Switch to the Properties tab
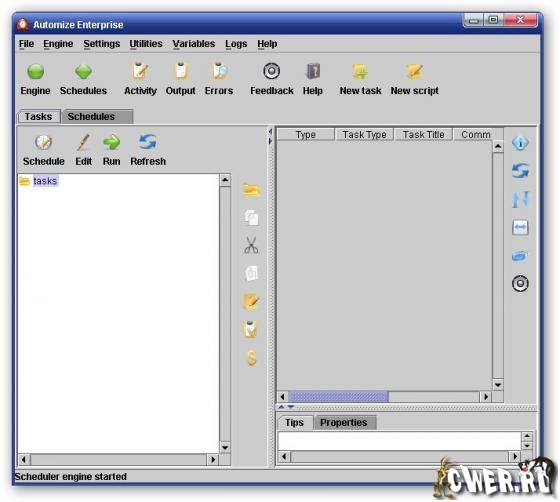Screen dimensions: 560x502 pyautogui.click(x=344, y=423)
